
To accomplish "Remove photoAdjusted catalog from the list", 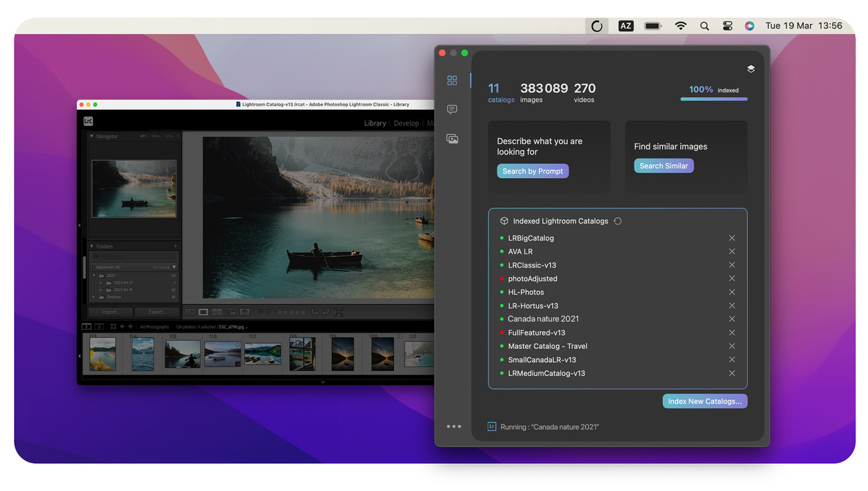I will point(732,278).
